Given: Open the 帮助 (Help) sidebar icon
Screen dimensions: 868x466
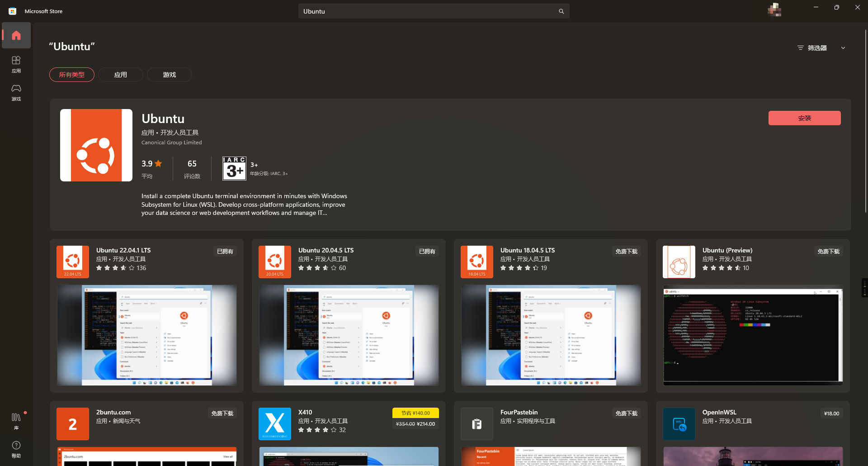Looking at the screenshot, I should 16,449.
